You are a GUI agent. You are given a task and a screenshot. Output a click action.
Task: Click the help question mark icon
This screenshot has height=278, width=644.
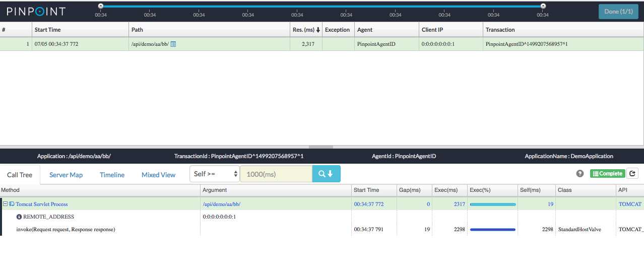coord(580,173)
